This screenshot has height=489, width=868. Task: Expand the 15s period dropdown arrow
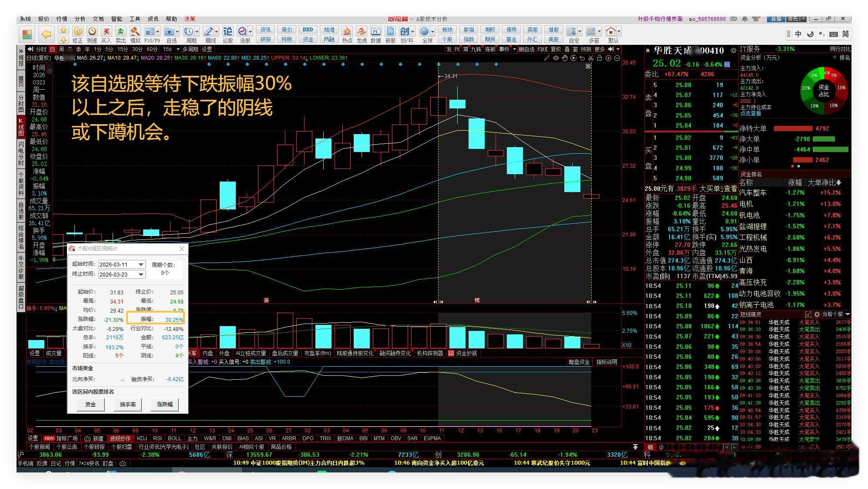[x=178, y=49]
